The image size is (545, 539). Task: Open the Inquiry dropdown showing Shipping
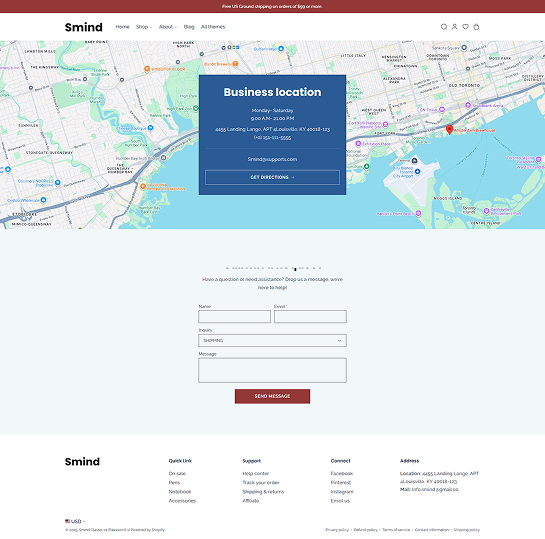(x=272, y=340)
